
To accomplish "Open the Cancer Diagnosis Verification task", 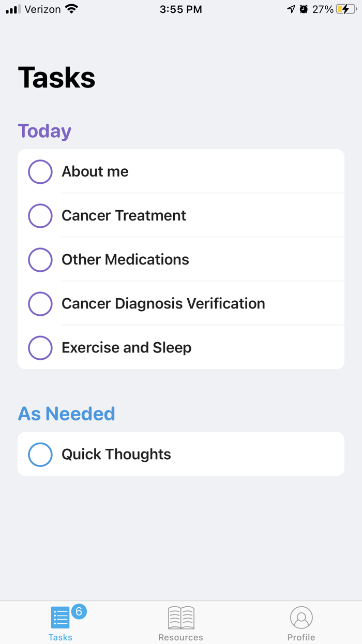I will coord(181,303).
